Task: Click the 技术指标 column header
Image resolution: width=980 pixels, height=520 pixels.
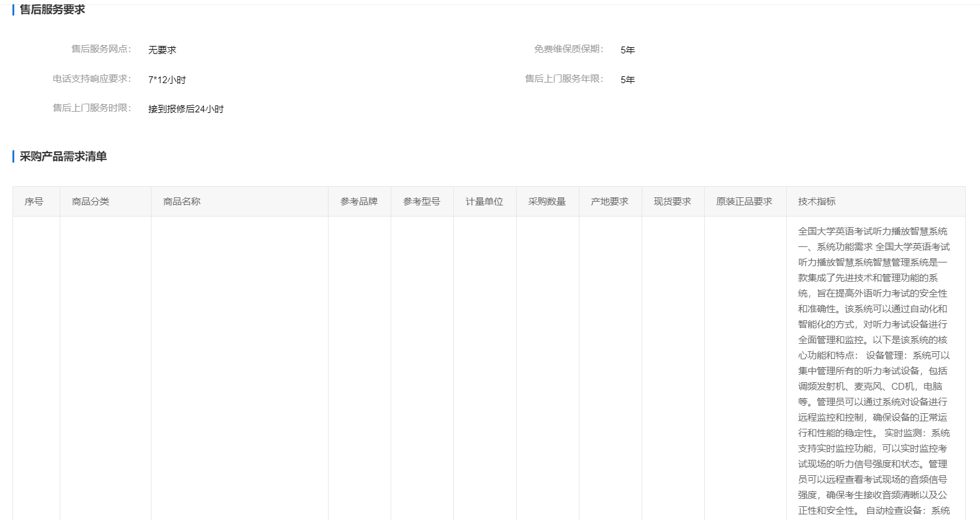Action: (x=817, y=201)
